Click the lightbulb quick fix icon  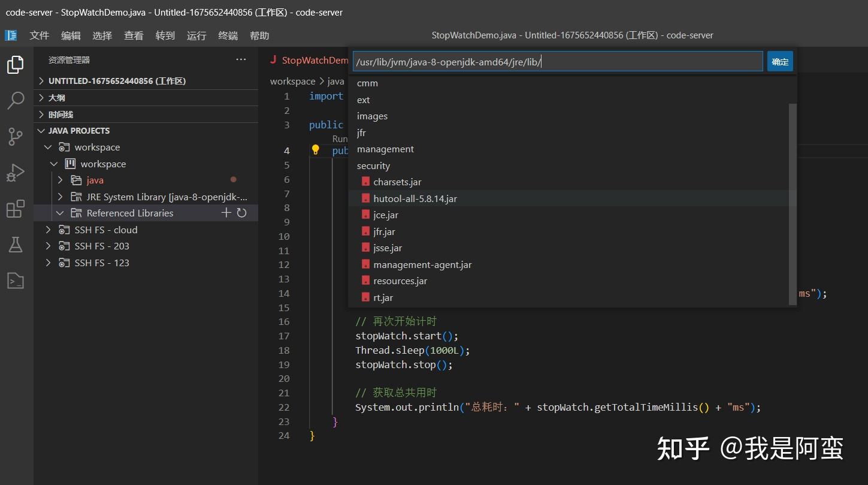(x=316, y=150)
